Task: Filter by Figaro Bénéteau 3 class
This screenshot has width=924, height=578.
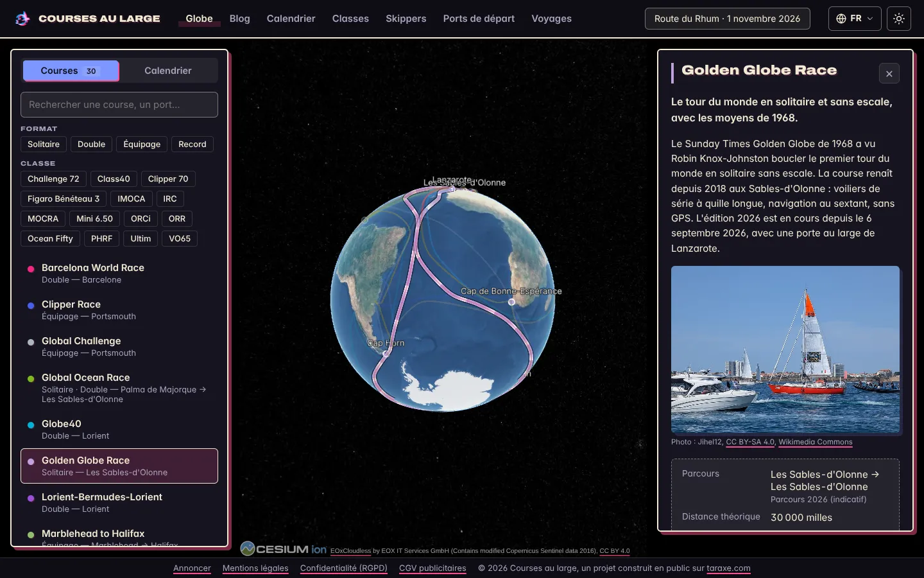Action: [x=64, y=199]
